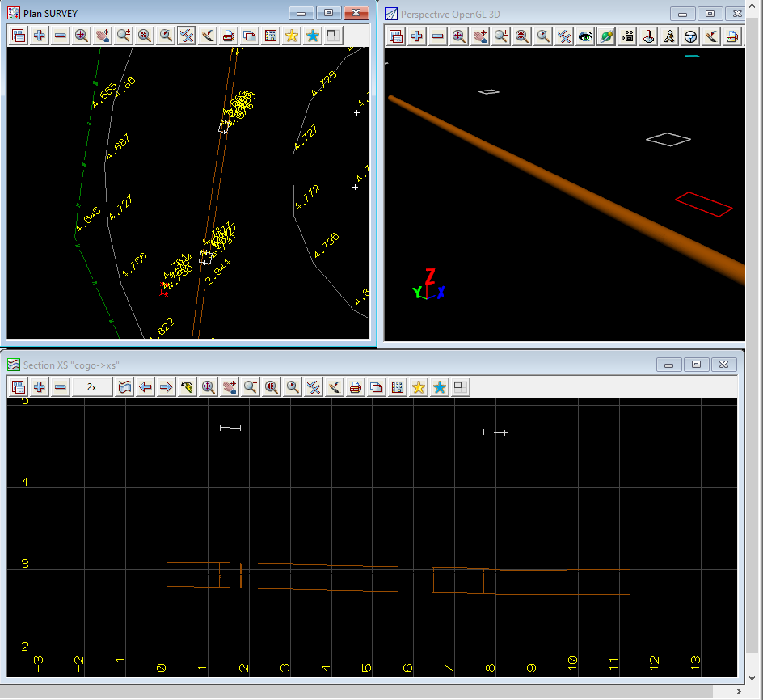Click the right red arrow in Section toolbar

(167, 387)
